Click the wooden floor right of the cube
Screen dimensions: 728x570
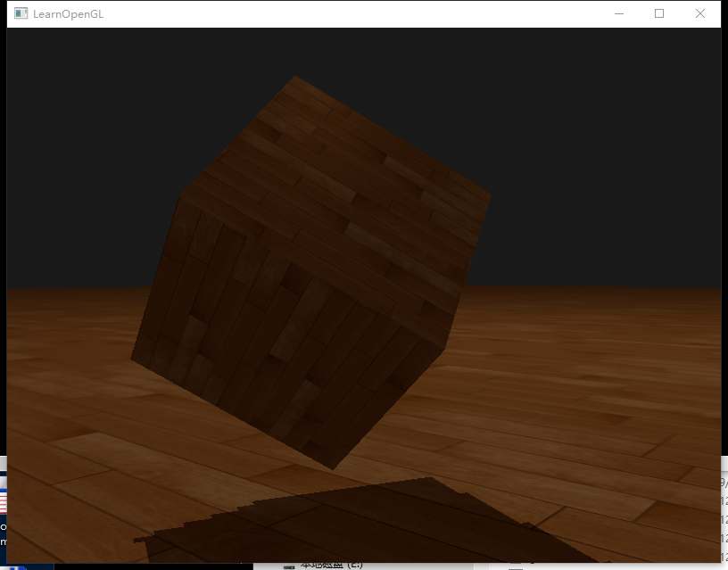tap(589, 375)
